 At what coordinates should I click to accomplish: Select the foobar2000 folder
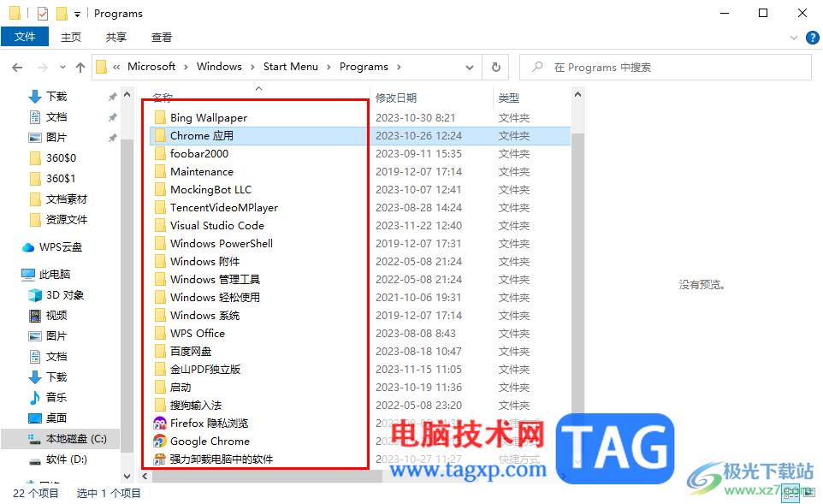[199, 154]
